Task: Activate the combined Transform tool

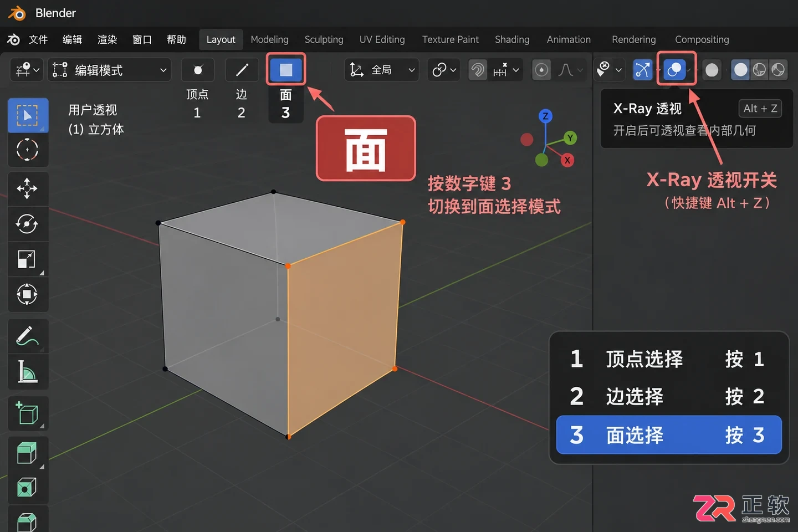Action: coord(28,294)
